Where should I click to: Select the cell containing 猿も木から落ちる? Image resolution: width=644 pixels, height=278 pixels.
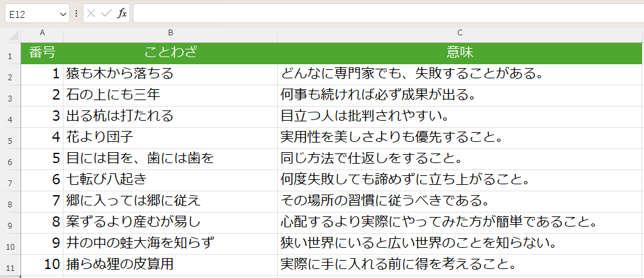[x=171, y=74]
